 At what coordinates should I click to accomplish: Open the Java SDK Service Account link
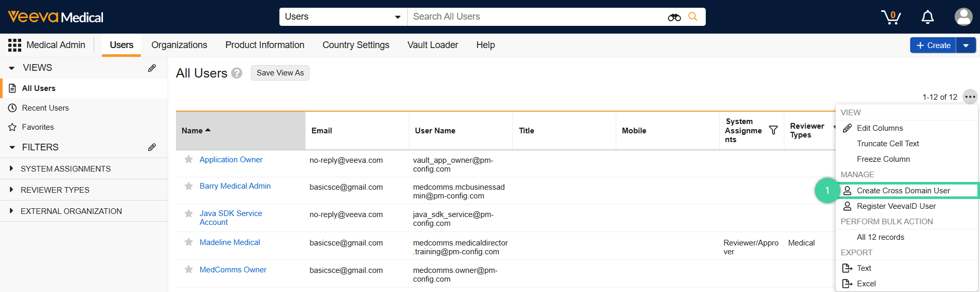point(231,218)
